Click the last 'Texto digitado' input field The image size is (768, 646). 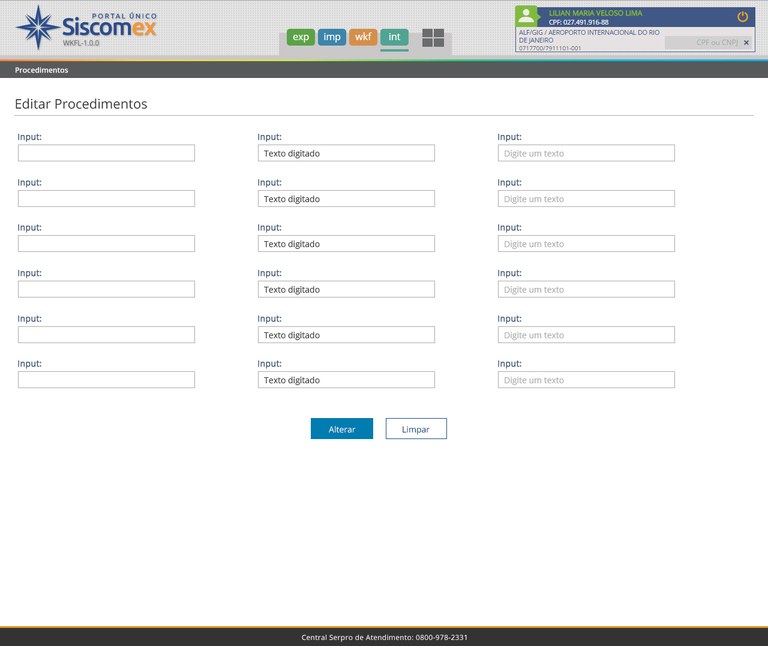[x=346, y=380]
